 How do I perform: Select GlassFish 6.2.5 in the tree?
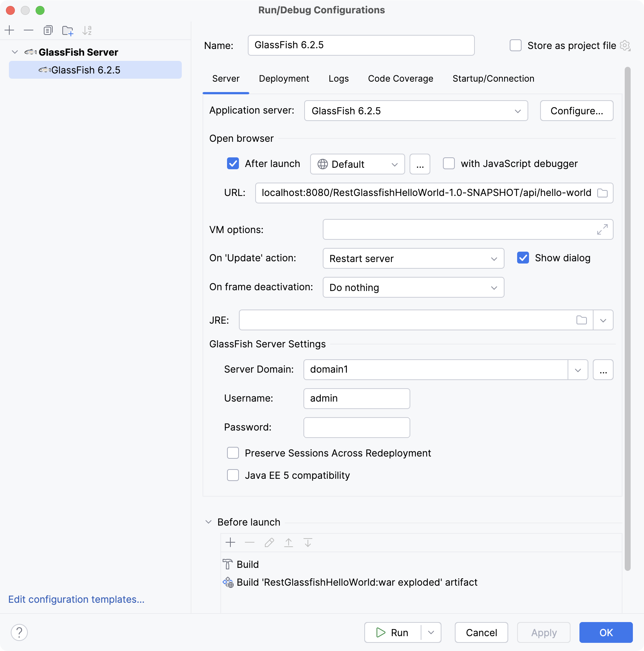[86, 70]
